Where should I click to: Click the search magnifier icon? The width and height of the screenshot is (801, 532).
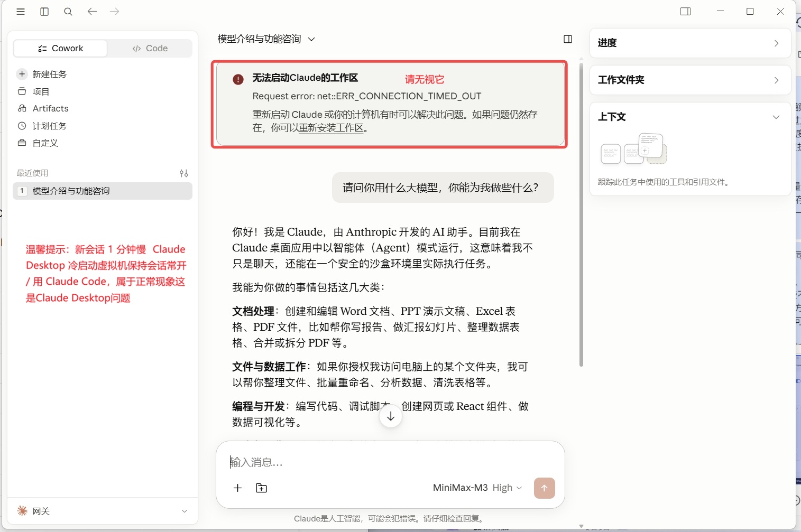click(68, 12)
